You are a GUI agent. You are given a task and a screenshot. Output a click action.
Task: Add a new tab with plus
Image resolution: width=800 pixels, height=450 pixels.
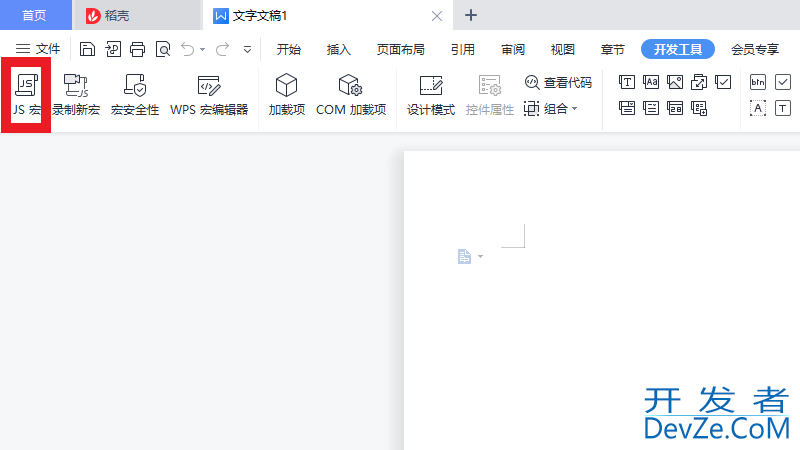click(470, 15)
